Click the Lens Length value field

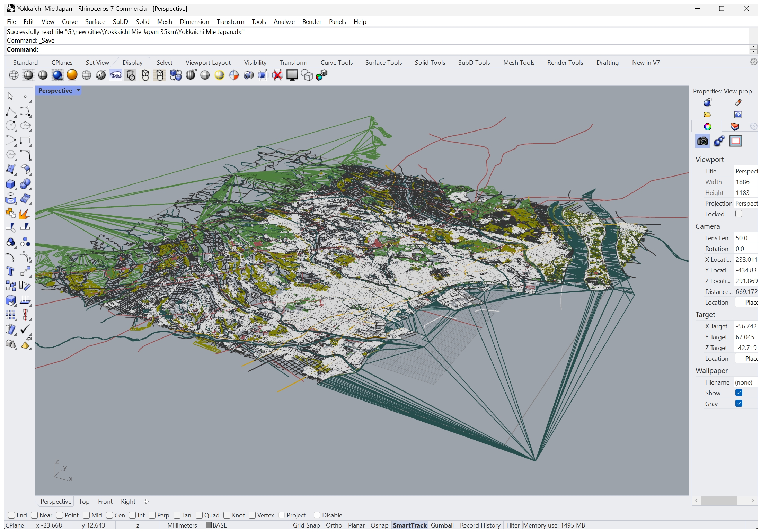pyautogui.click(x=745, y=238)
